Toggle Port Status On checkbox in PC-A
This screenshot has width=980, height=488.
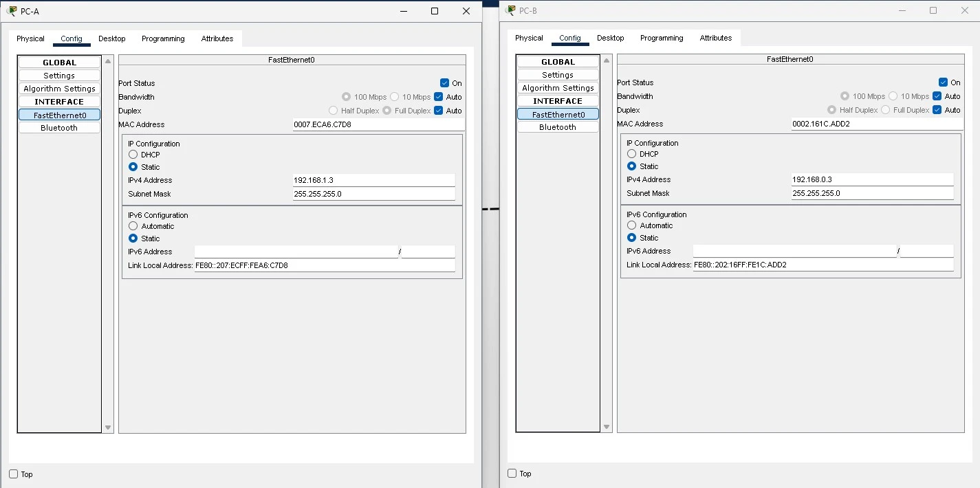[444, 83]
